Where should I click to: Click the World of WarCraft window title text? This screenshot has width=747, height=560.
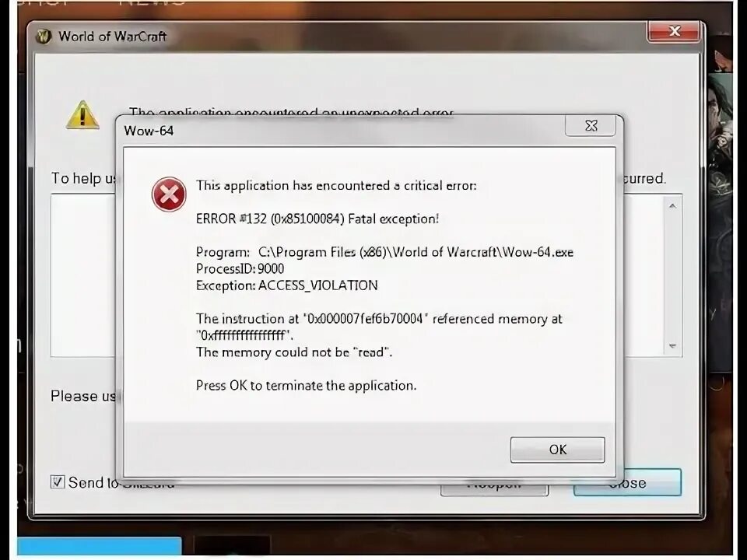point(112,37)
